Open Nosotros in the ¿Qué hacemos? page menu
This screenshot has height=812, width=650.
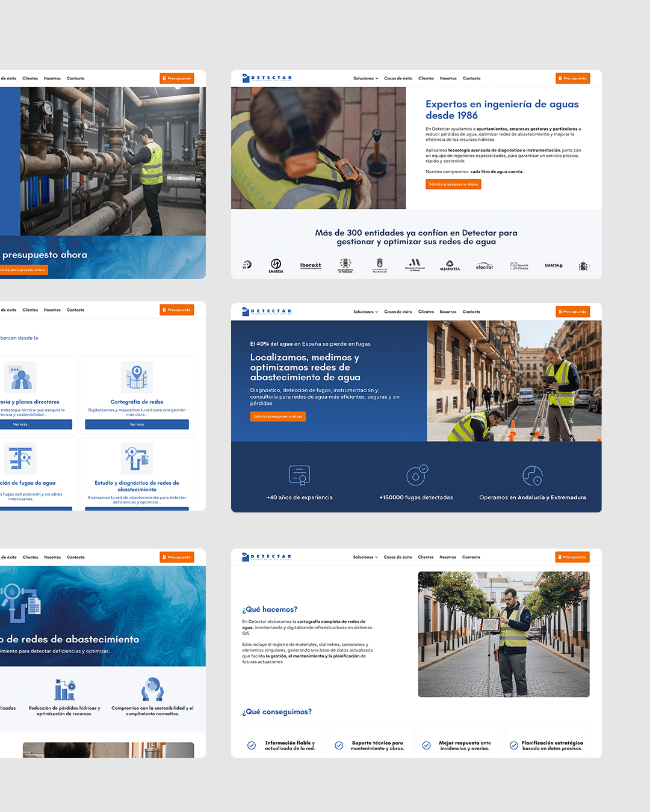pyautogui.click(x=448, y=557)
